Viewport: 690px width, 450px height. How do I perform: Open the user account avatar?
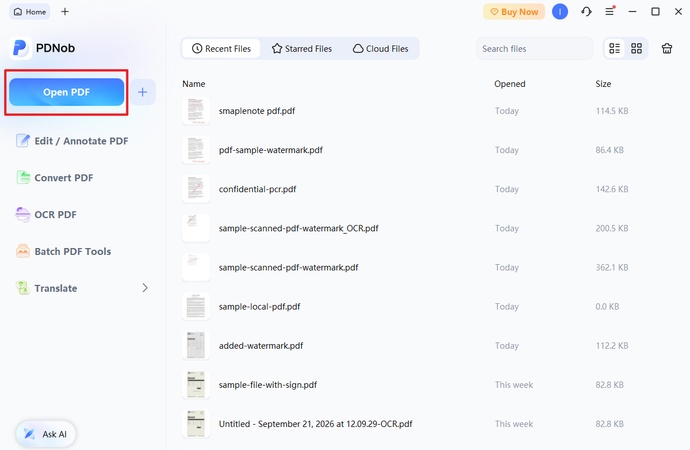coord(560,12)
